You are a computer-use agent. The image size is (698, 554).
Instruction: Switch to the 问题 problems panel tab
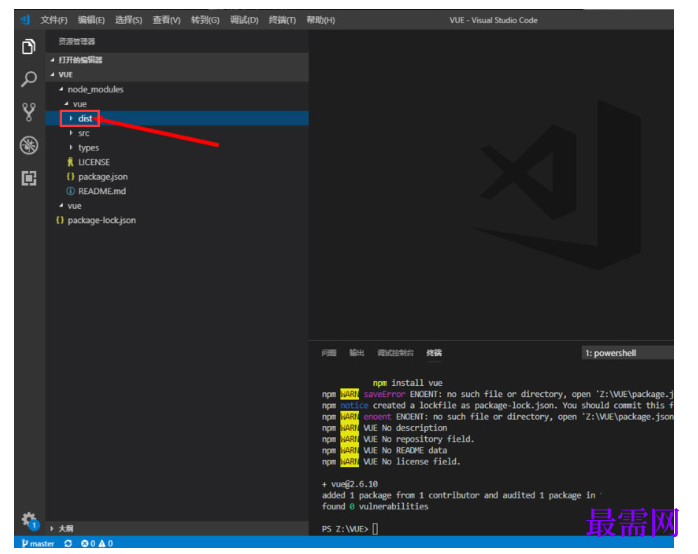click(329, 353)
